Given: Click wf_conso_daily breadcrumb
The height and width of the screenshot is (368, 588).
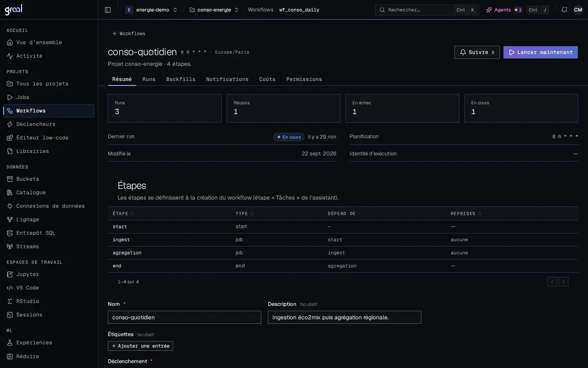Looking at the screenshot, I should pyautogui.click(x=299, y=10).
